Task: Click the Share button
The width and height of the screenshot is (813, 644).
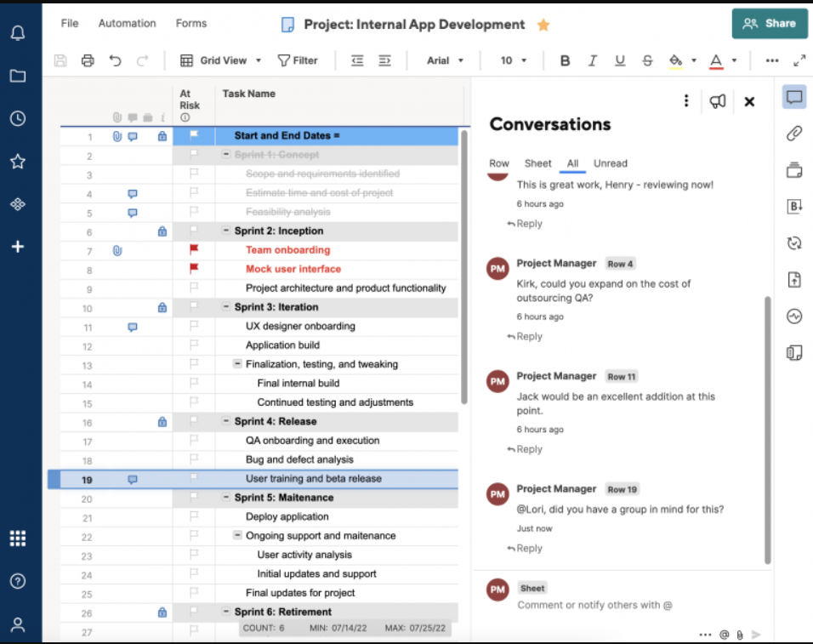Action: 769,24
